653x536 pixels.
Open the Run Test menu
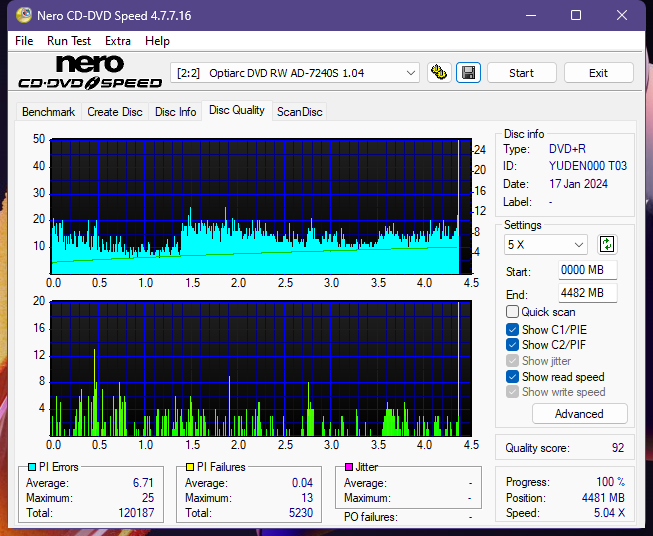pyautogui.click(x=69, y=41)
